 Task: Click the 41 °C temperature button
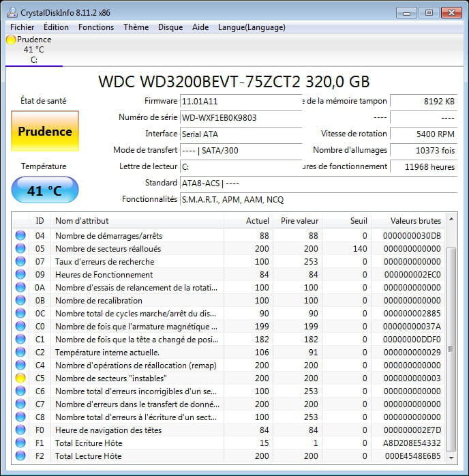(x=45, y=190)
